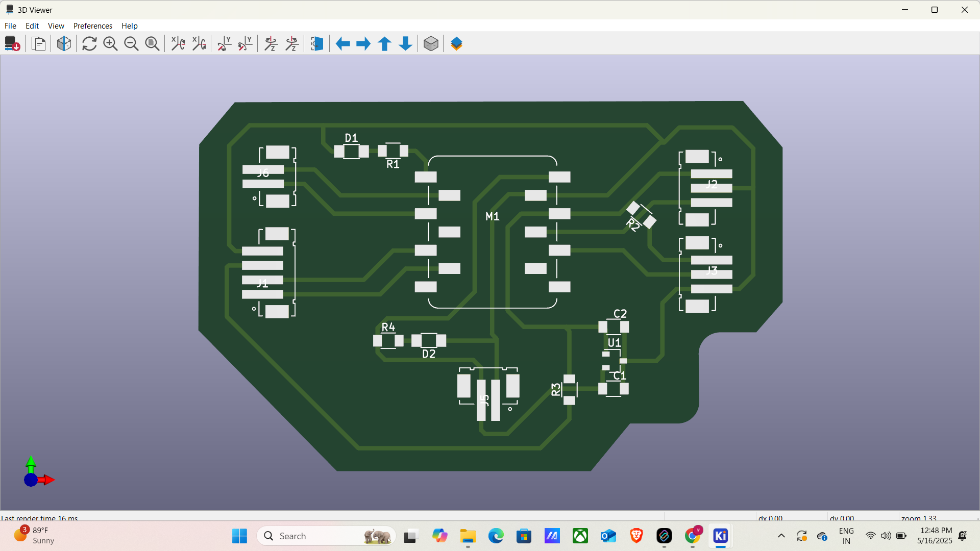Viewport: 980px width, 551px height.
Task: Click the ENG IN language indicator
Action: (x=846, y=536)
